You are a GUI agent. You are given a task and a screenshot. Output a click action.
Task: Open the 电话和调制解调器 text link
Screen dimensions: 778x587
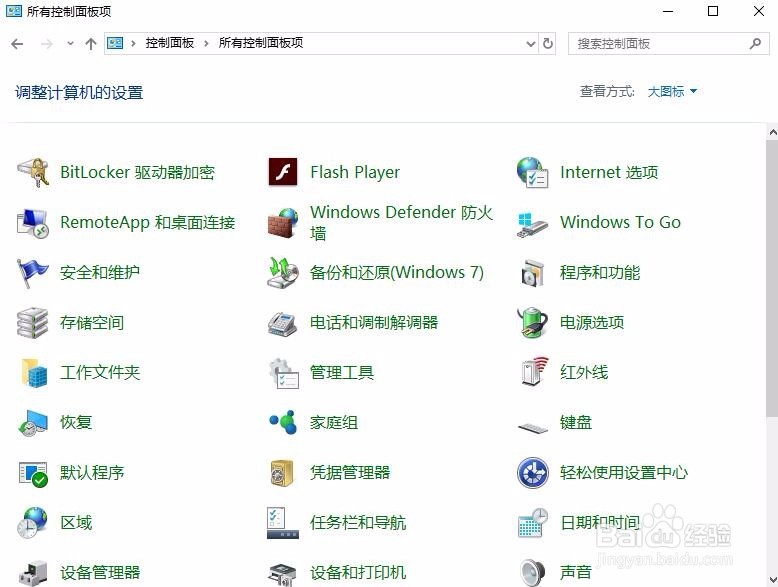click(374, 323)
